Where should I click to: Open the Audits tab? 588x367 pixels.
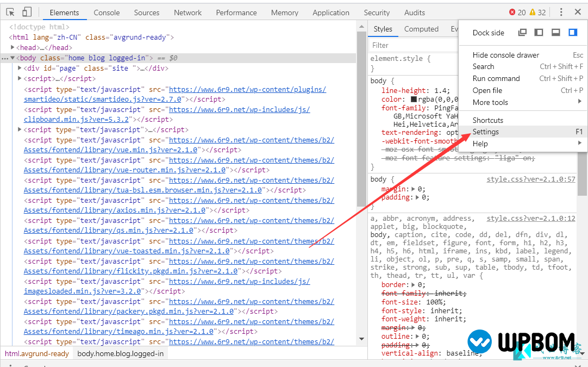[x=415, y=13]
